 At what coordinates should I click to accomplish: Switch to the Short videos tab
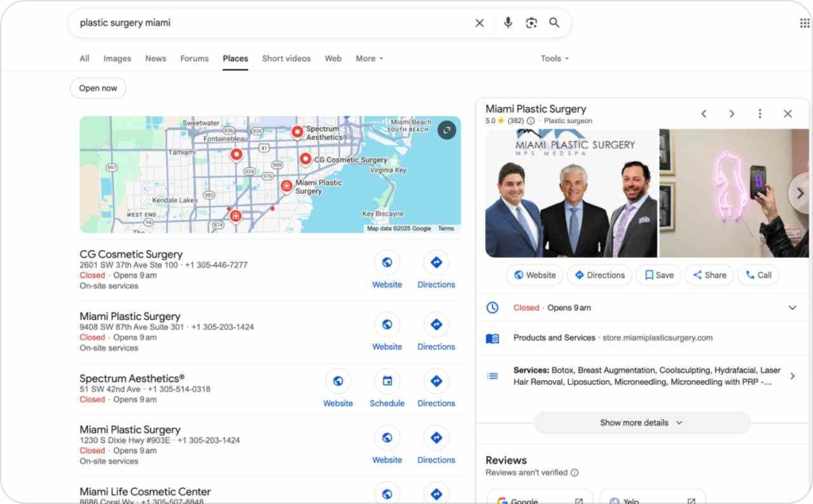point(286,59)
